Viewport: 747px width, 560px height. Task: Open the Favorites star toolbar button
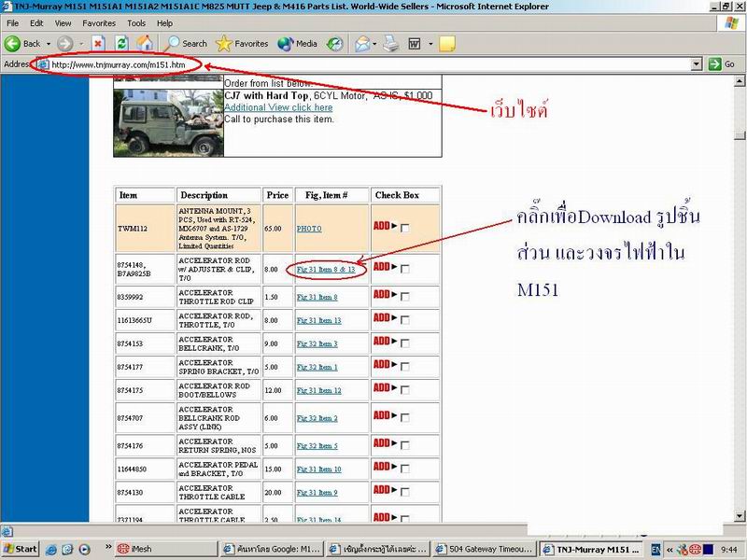(242, 43)
